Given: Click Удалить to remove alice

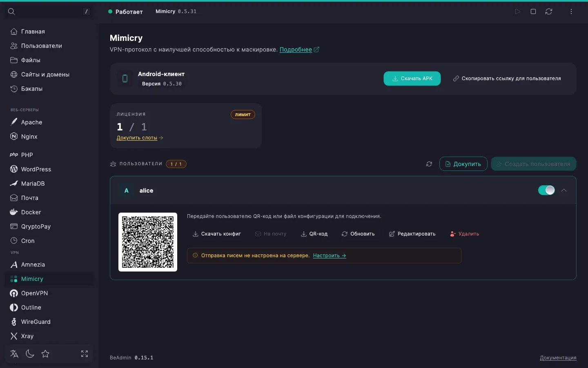Looking at the screenshot, I should (464, 234).
